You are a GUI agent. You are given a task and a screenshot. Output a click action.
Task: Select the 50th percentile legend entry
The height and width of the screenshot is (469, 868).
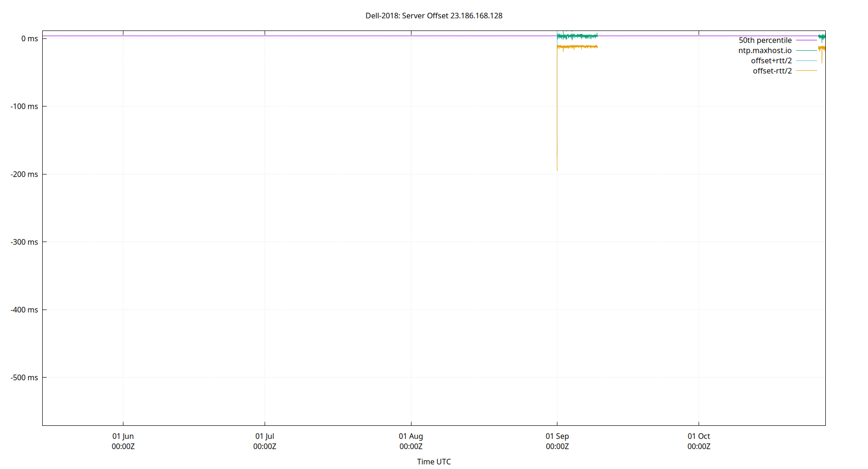(765, 40)
